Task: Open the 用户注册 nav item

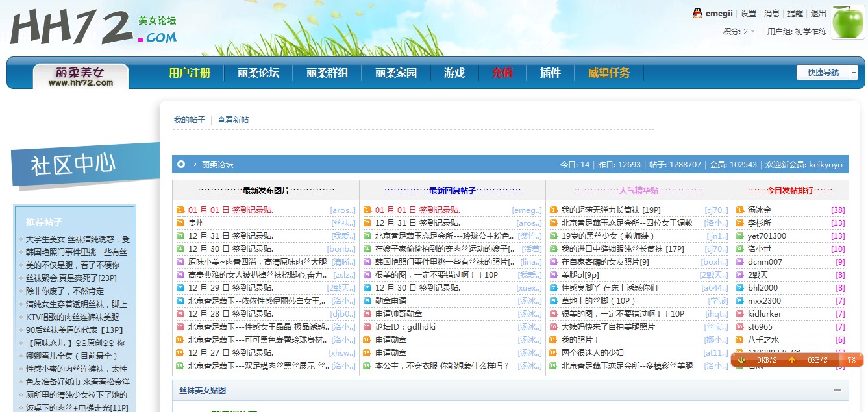Action: point(190,73)
